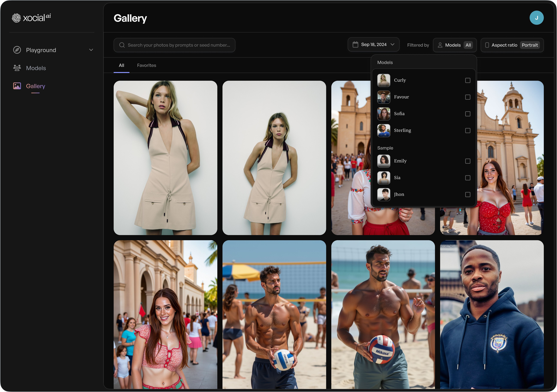Click the Sia sample avatar

(384, 178)
